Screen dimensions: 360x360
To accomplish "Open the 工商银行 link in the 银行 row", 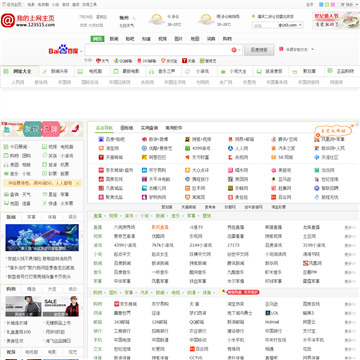I will click(x=123, y=331).
